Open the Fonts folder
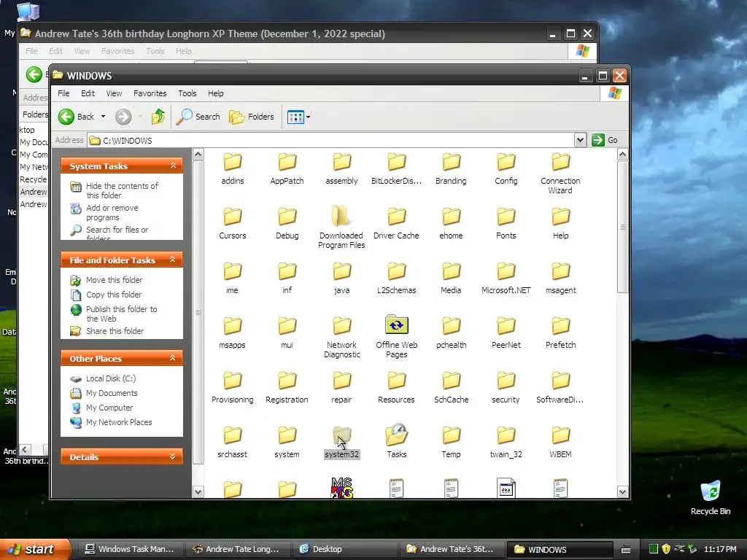 [x=506, y=224]
